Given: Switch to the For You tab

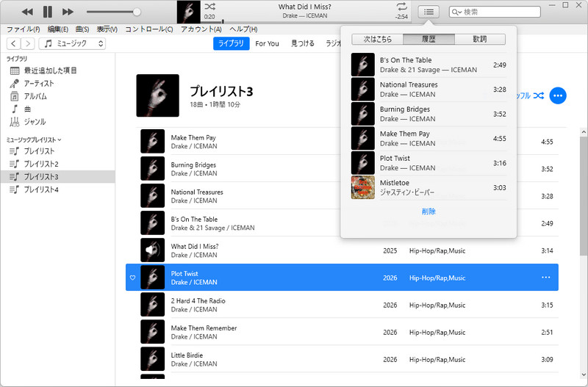Looking at the screenshot, I should click(267, 43).
